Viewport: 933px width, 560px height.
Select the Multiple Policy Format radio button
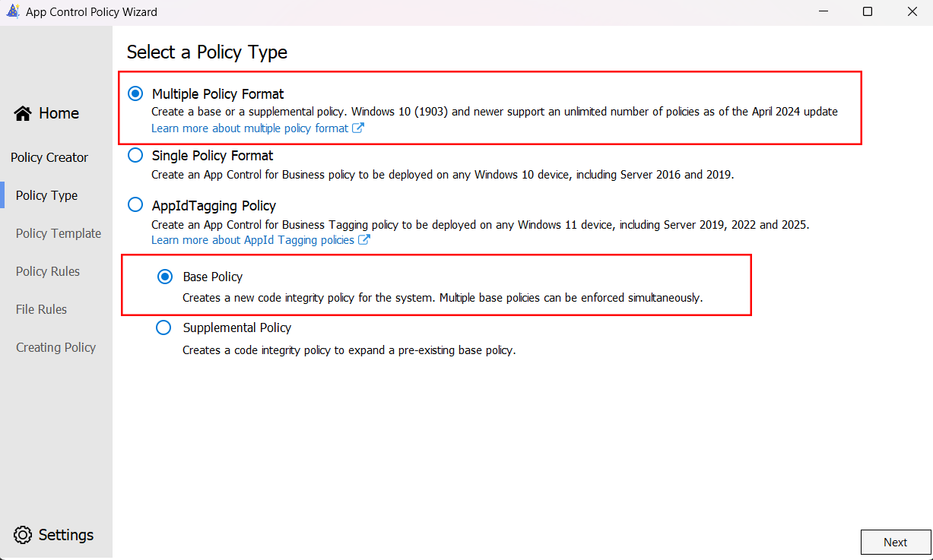coord(135,94)
